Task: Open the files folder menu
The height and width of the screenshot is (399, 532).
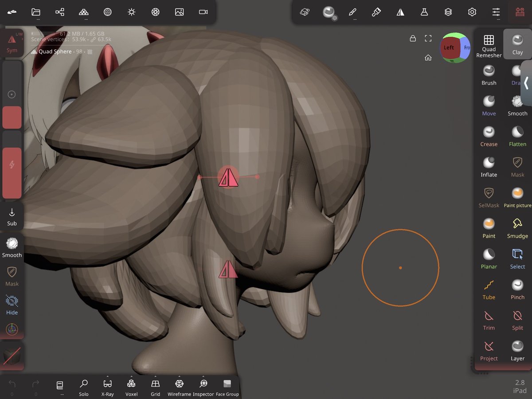Action: click(36, 12)
